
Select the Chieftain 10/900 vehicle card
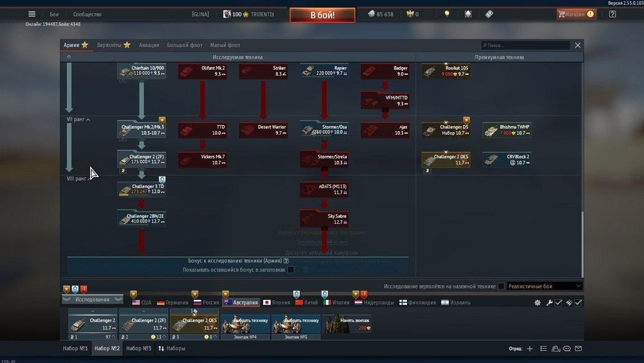142,71
